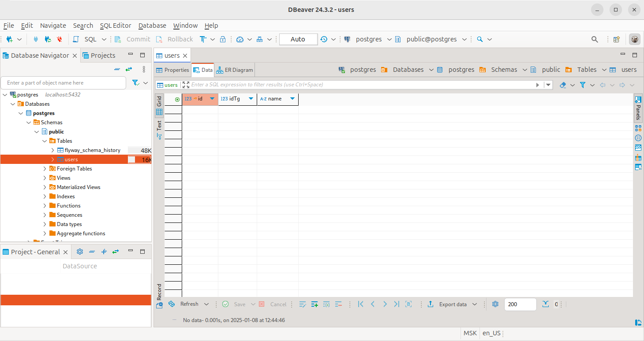Screen dimensions: 644x341
Task: Switch to Grid view mode toggle
Action: [x=160, y=106]
